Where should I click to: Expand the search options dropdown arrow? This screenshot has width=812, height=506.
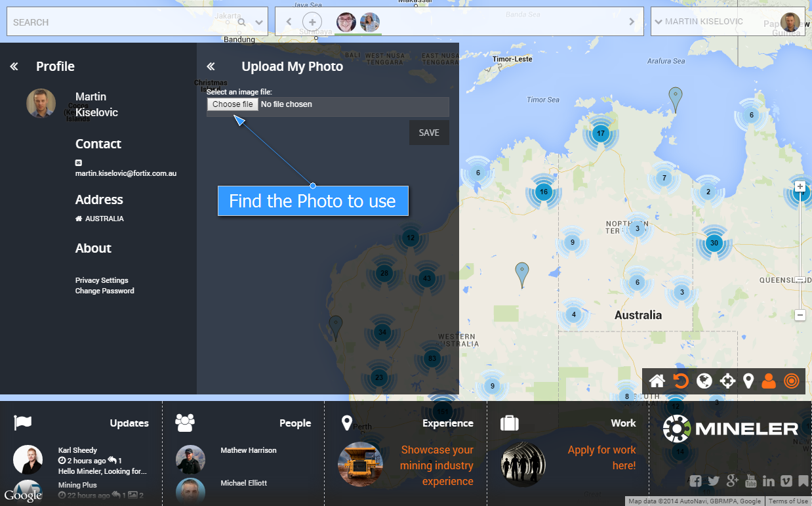(x=259, y=22)
